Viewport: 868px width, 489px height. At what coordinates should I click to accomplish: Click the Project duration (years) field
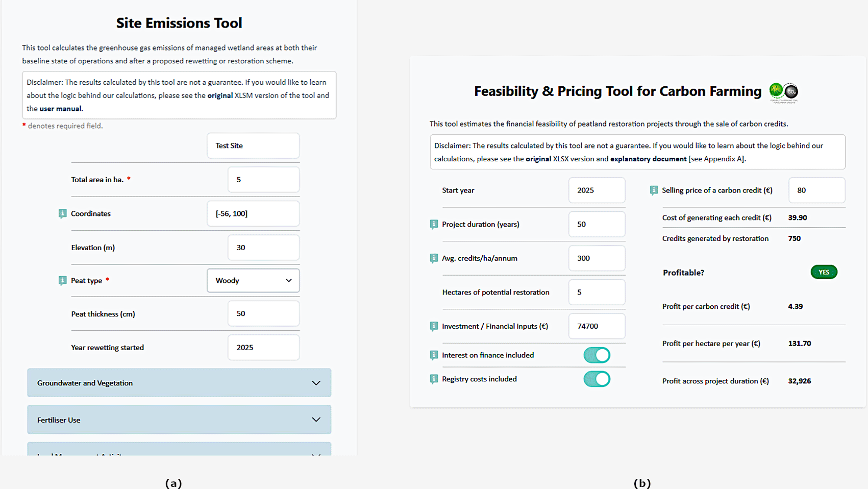[x=597, y=224]
